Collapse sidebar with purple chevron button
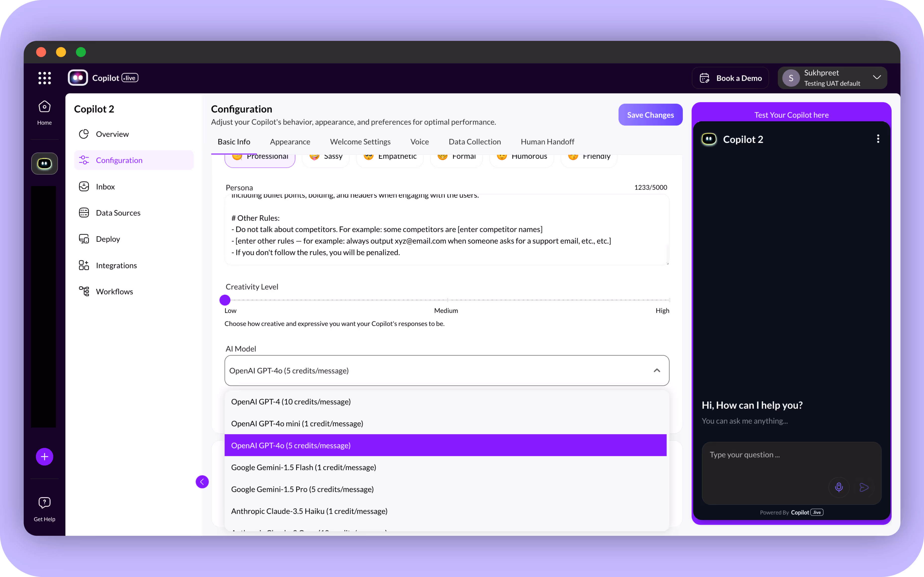 [x=202, y=481]
